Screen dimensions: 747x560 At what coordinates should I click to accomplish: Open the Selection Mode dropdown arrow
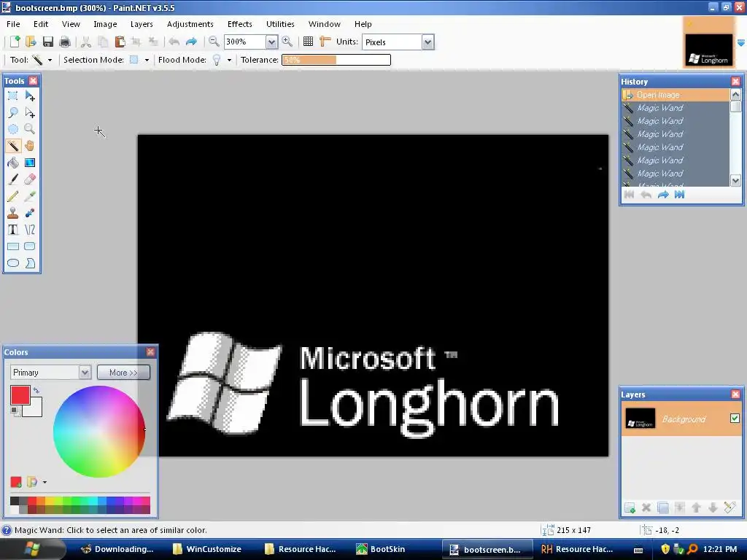(147, 60)
